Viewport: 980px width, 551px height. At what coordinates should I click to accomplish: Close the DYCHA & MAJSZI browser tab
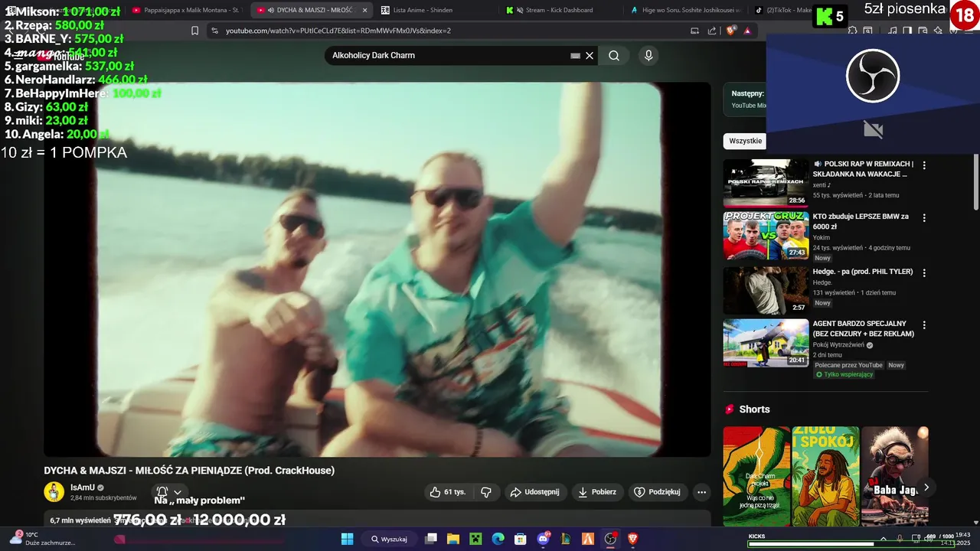click(x=364, y=10)
